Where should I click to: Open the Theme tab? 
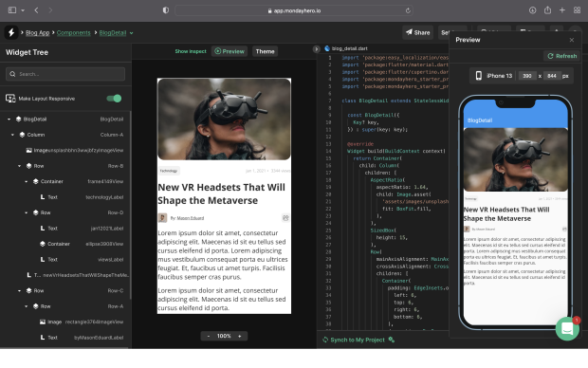pyautogui.click(x=266, y=51)
